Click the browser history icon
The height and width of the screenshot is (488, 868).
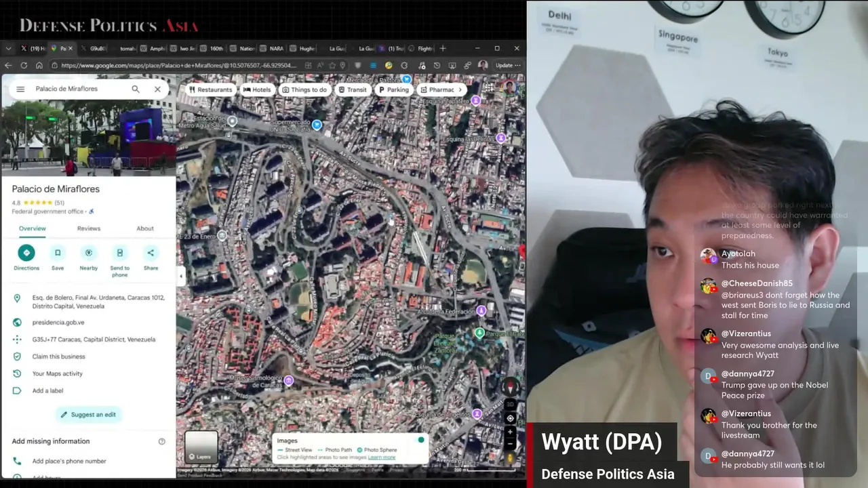[437, 65]
